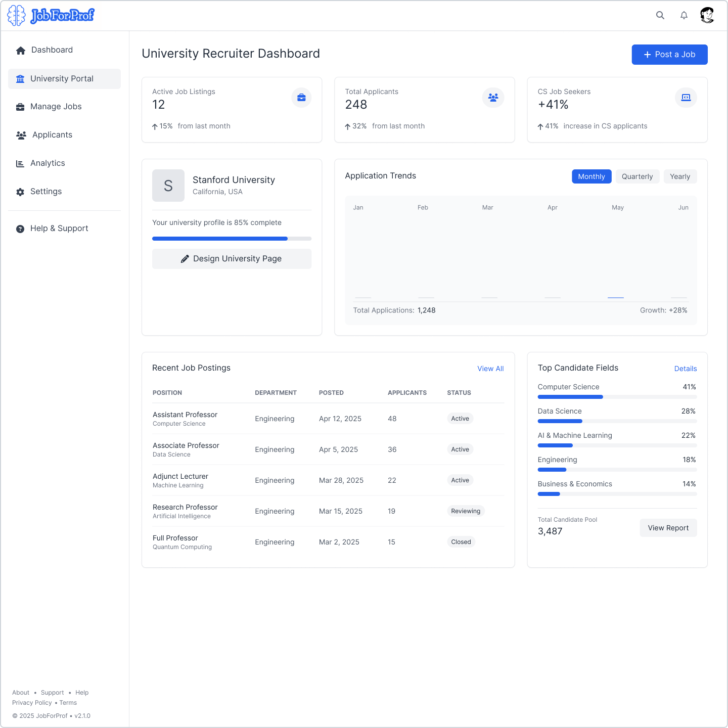The width and height of the screenshot is (728, 728).
Task: Click Design University Page button
Action: 232,259
